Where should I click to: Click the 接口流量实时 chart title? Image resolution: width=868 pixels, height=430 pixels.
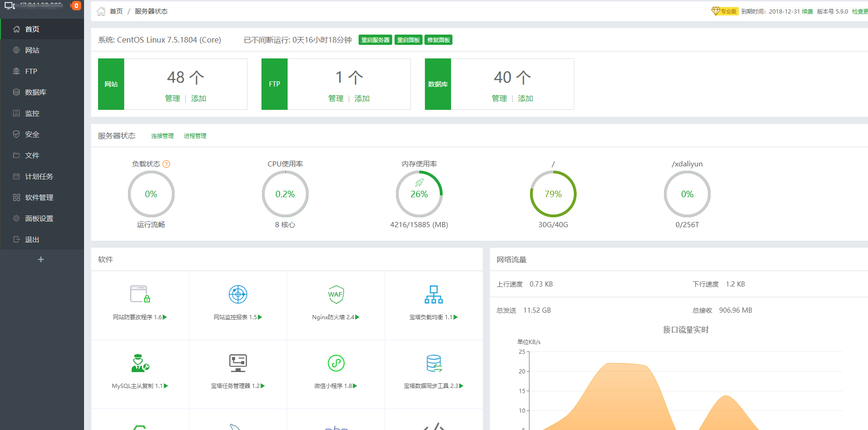click(686, 330)
